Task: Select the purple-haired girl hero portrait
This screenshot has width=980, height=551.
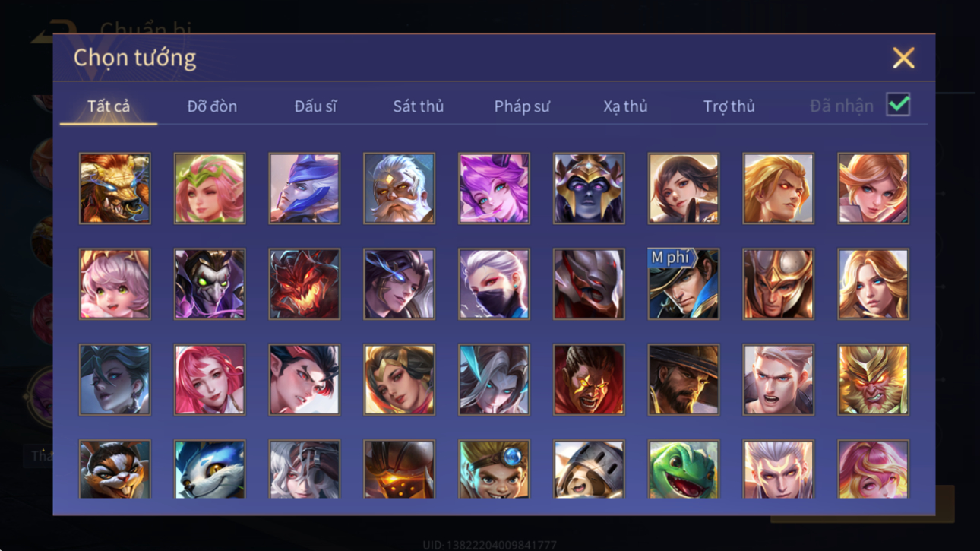Action: (494, 188)
